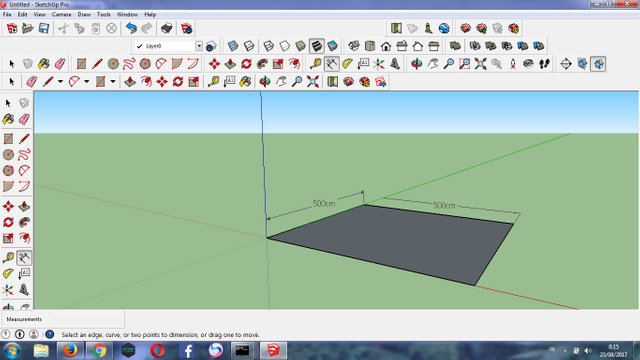Toggle X-ray face style
Viewport: 640px width, 360px height.
233,46
